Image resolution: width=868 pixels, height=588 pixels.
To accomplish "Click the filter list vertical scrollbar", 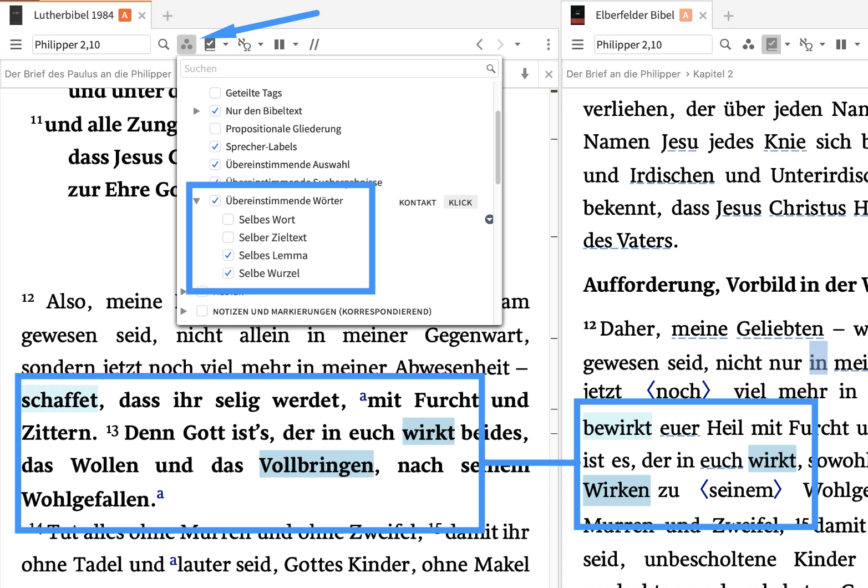I will click(x=498, y=148).
